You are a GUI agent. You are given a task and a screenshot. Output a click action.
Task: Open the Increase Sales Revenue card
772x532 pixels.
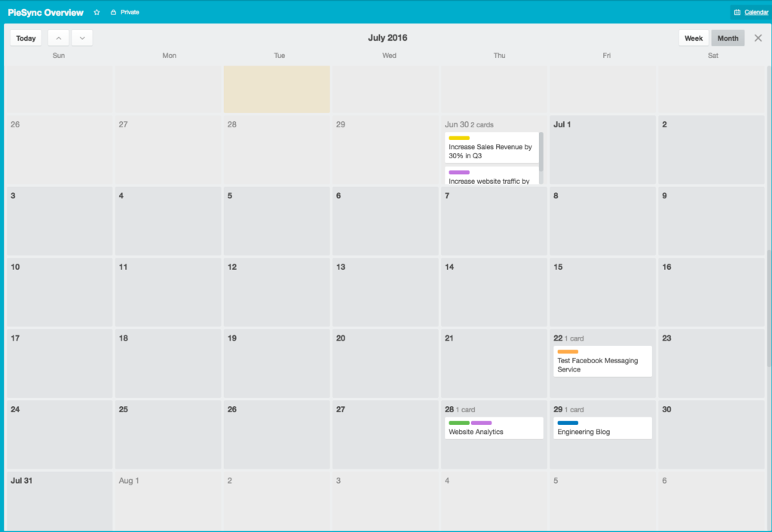coord(492,147)
